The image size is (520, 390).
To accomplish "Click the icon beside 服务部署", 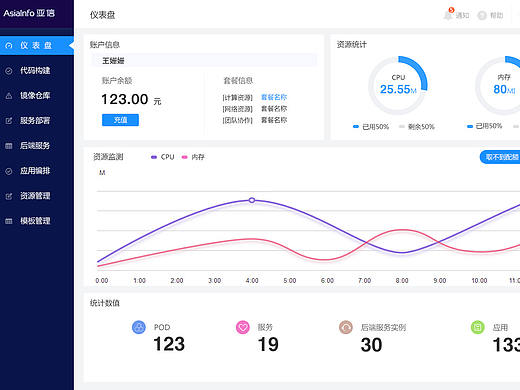I will pyautogui.click(x=9, y=121).
